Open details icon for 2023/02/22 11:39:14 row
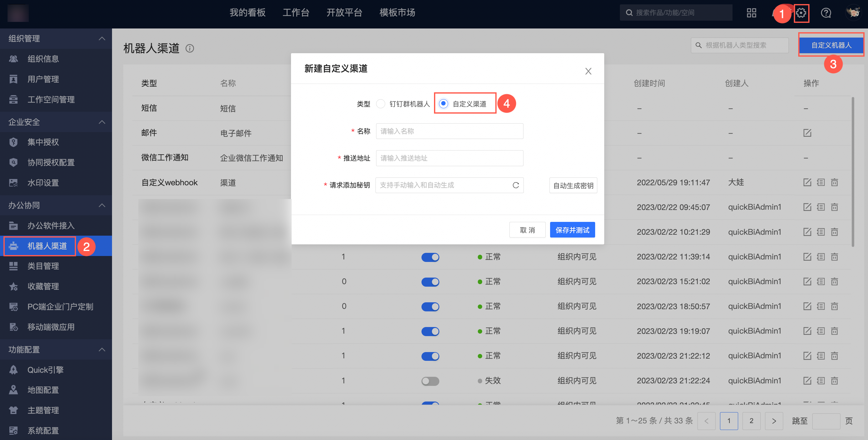The width and height of the screenshot is (868, 440). 820,257
